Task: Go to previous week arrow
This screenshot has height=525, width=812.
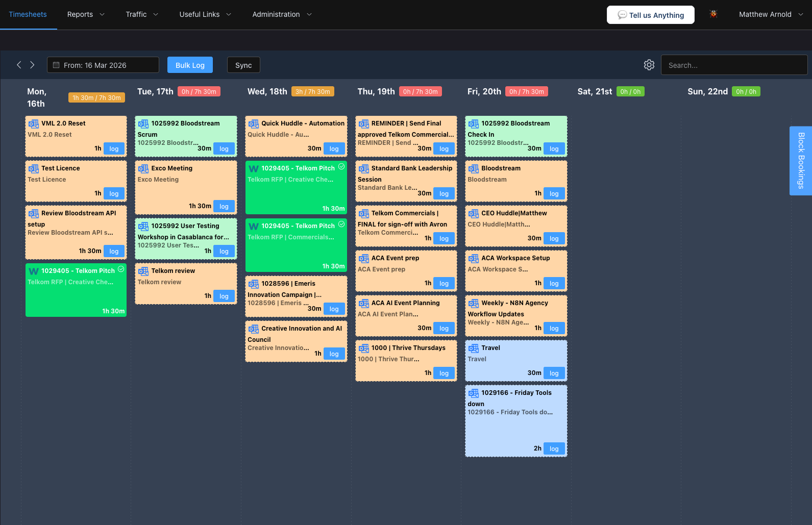Action: tap(19, 65)
